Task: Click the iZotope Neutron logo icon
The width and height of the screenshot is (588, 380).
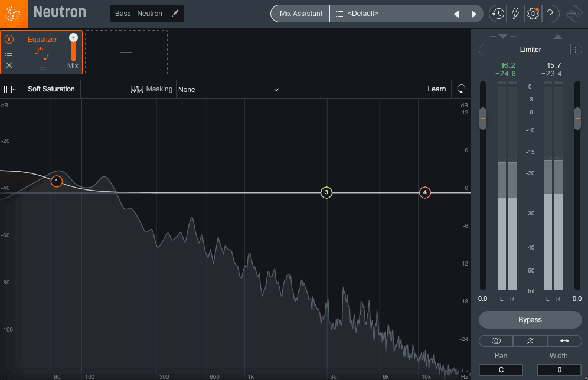Action: pyautogui.click(x=14, y=14)
